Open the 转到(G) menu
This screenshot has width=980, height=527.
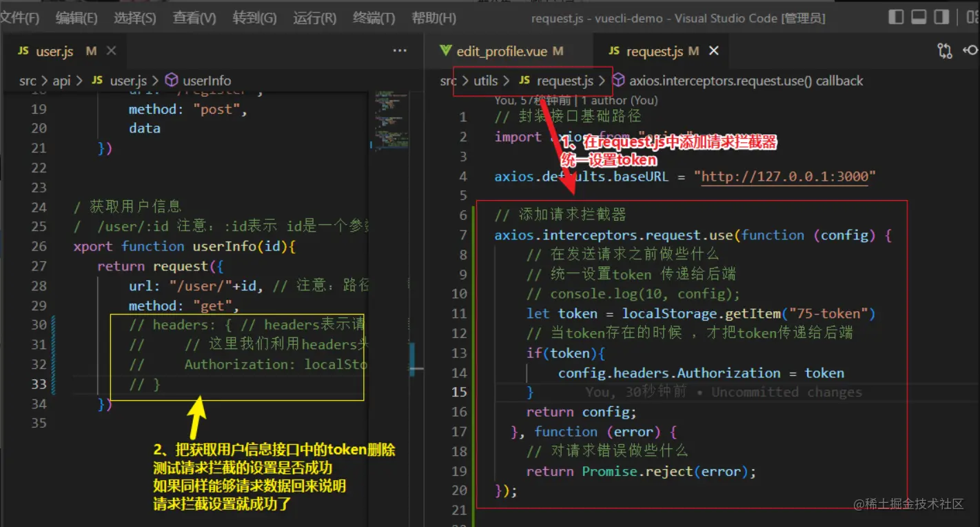pos(254,18)
